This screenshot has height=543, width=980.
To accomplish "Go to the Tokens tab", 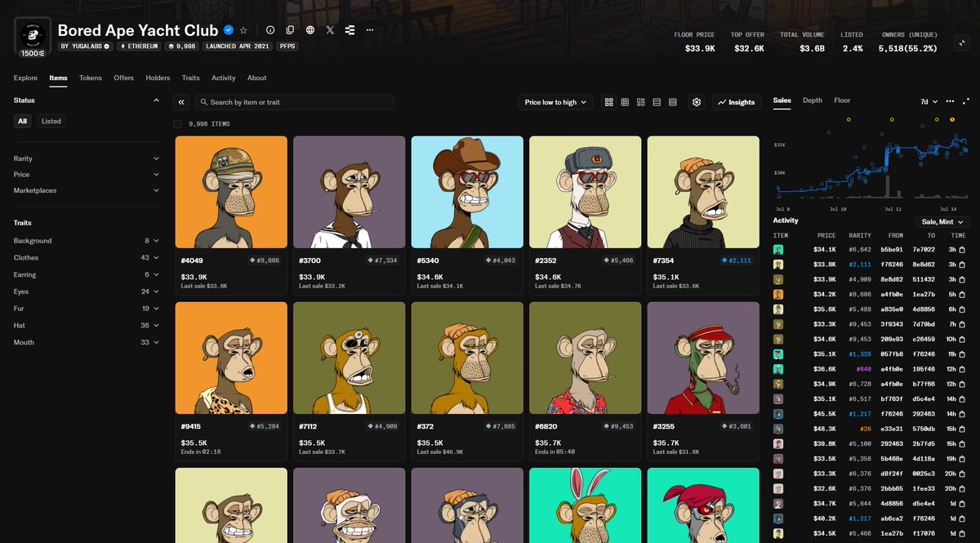I will [91, 78].
